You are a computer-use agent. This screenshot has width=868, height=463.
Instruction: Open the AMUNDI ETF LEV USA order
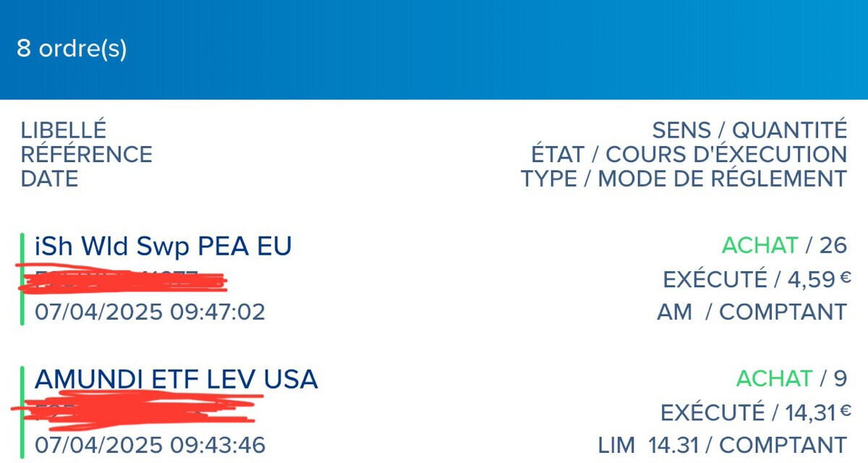point(176,379)
